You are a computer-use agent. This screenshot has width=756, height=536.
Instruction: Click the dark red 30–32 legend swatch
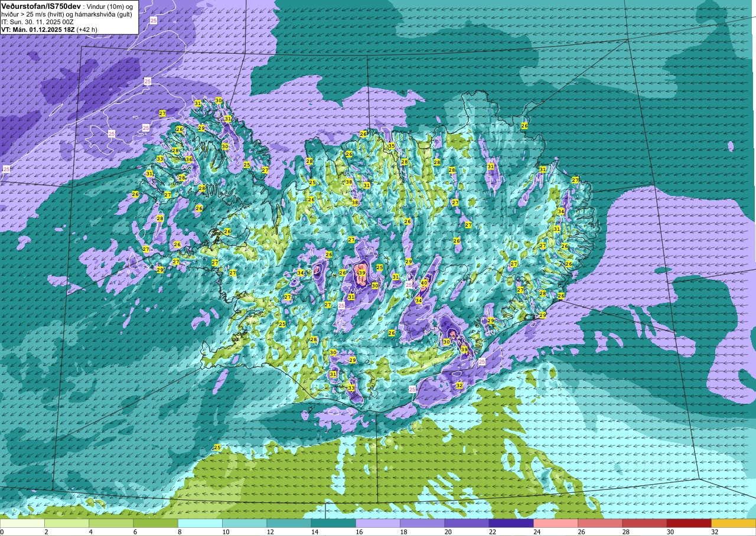coord(689,523)
